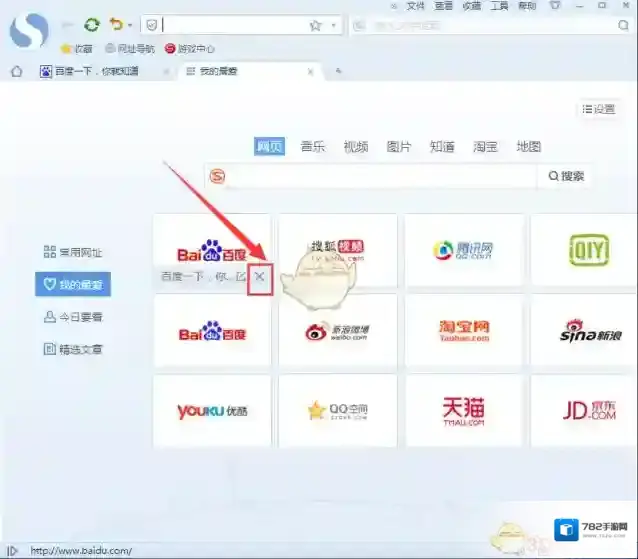Click the http://www.baidu.com/ status bar text
The height and width of the screenshot is (559, 638).
81,551
